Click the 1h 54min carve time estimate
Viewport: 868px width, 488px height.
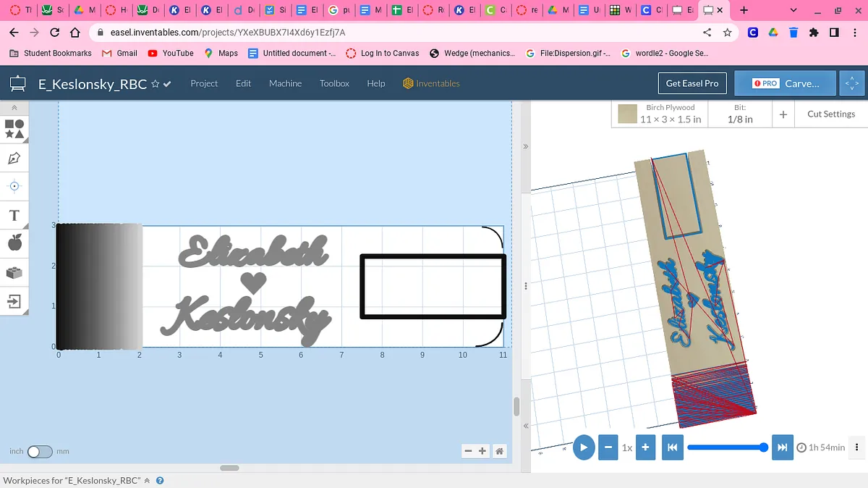pyautogui.click(x=821, y=447)
